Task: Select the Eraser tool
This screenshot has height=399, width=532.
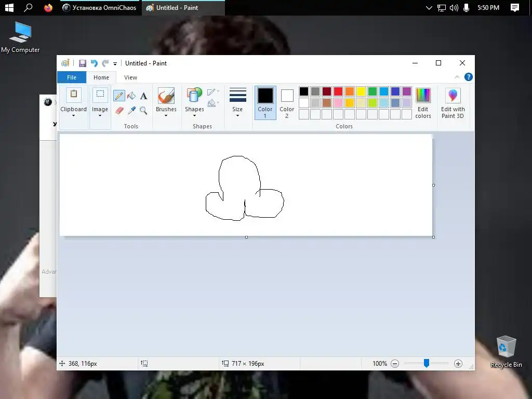Action: (119, 110)
